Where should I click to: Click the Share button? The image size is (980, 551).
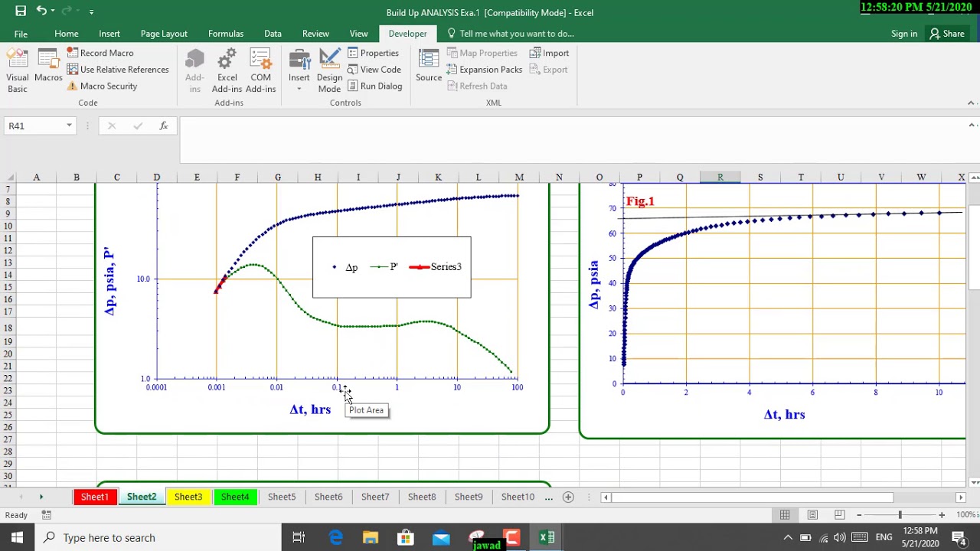(x=947, y=34)
